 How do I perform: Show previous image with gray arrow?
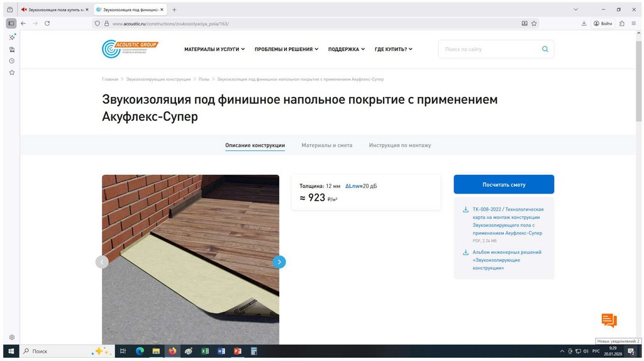click(102, 262)
